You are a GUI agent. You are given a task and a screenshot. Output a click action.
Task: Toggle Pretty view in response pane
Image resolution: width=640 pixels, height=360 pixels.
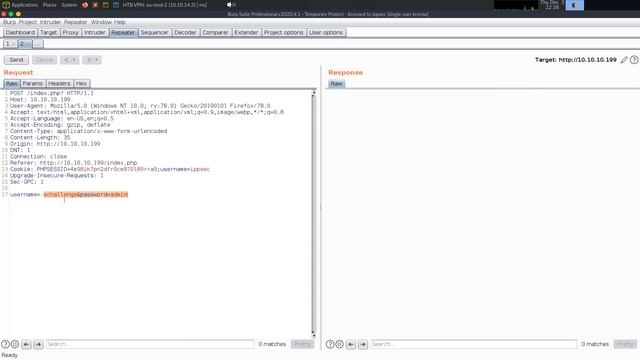click(625, 344)
